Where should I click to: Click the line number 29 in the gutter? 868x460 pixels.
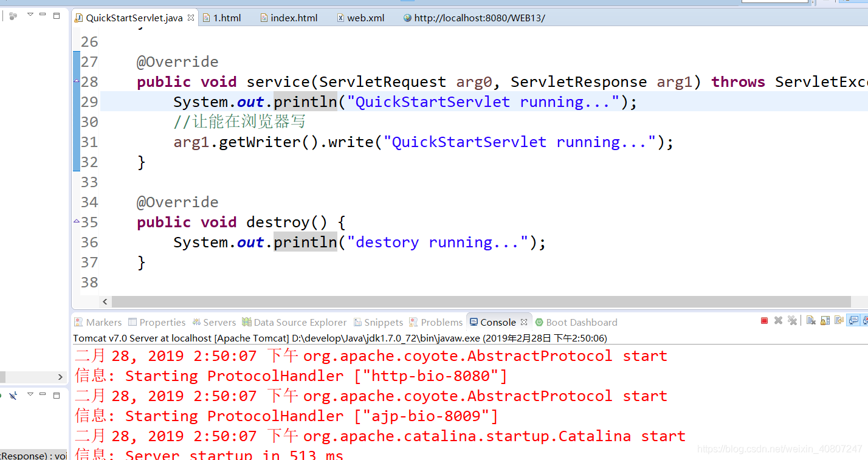tap(89, 101)
